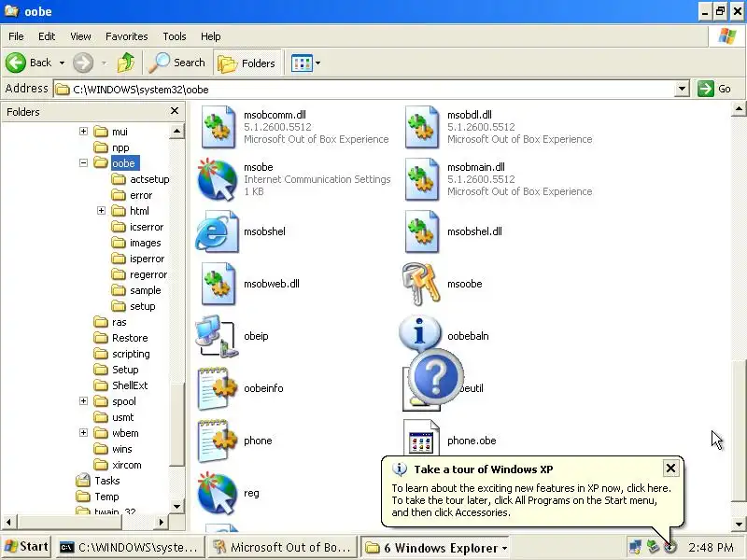Collapse the oobe folder node
Viewport: 747px width, 560px height.
tap(83, 162)
